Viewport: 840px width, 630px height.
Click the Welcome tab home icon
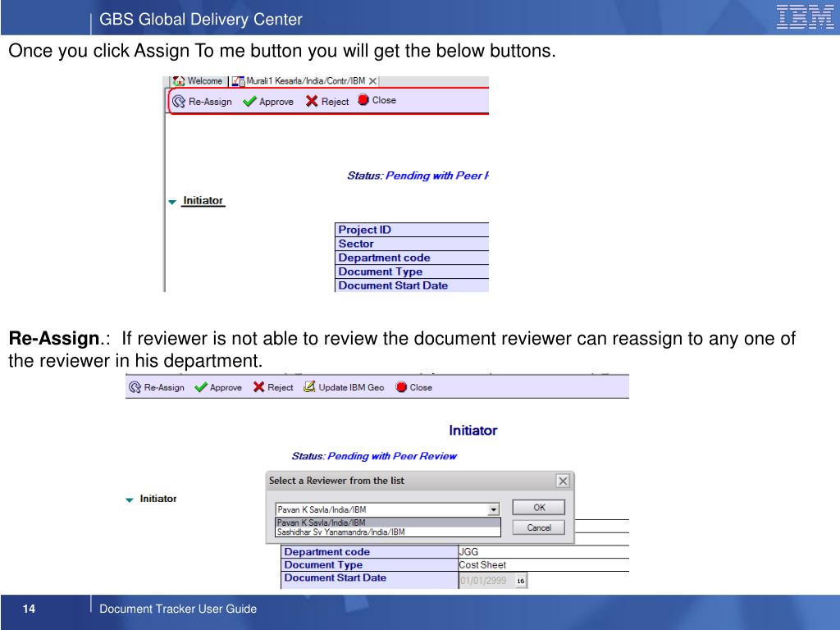pos(179,81)
